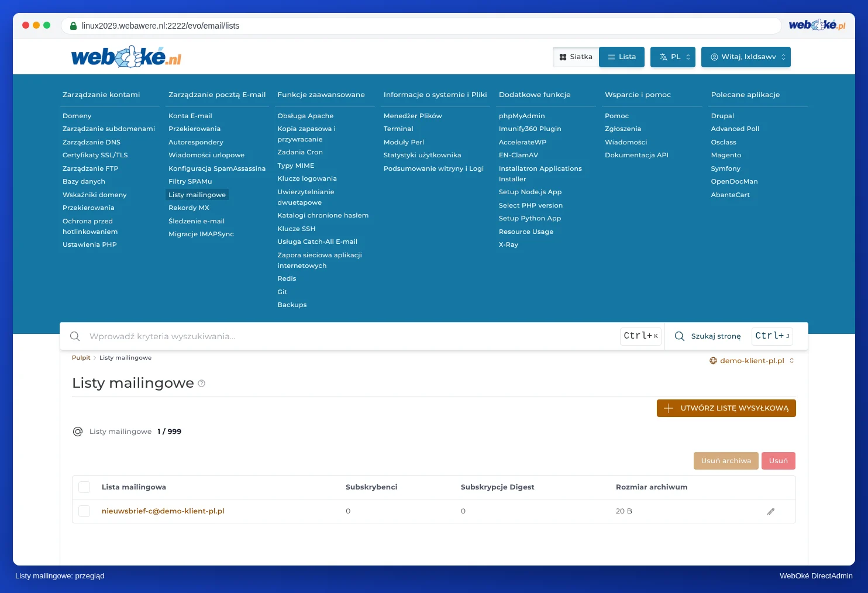This screenshot has width=868, height=593.
Task: Open Terminal menu item
Action: coord(398,129)
